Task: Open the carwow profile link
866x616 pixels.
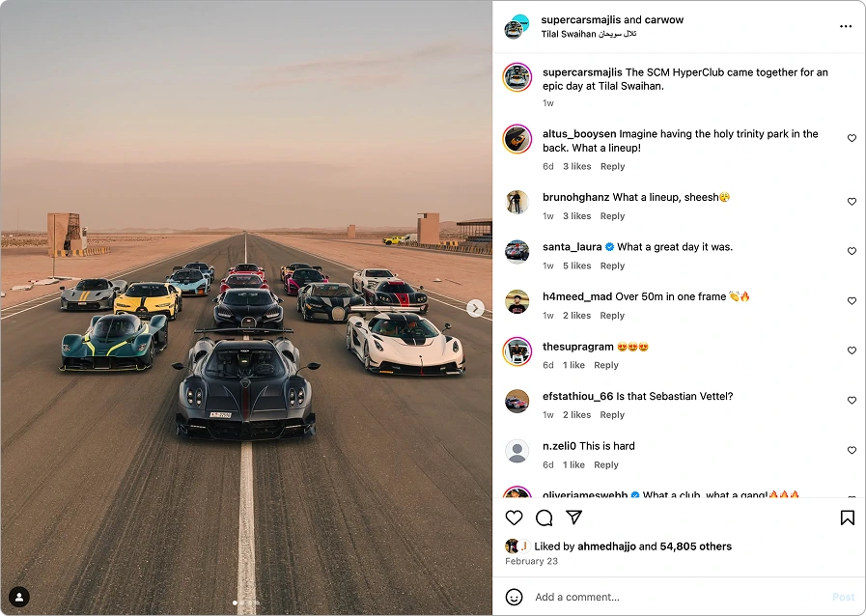Action: pos(664,20)
